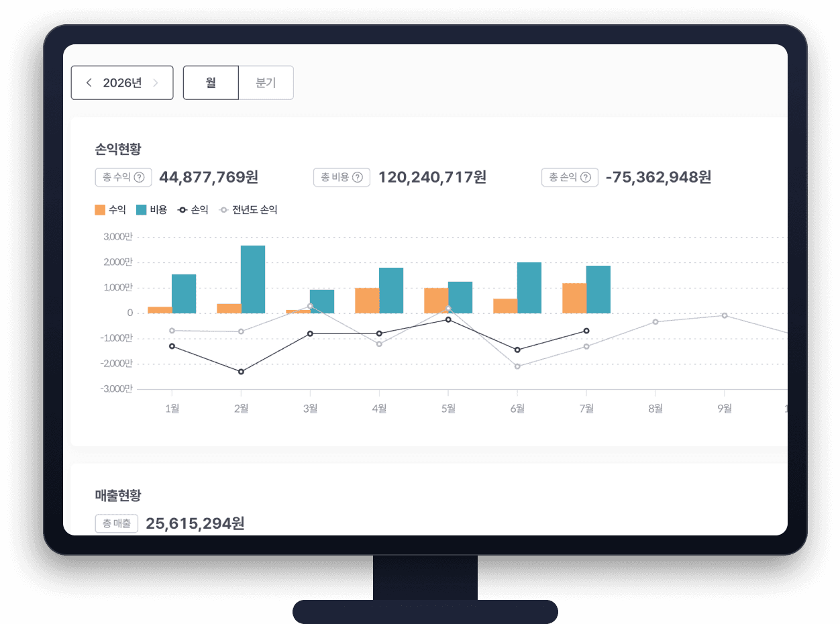The width and height of the screenshot is (840, 624).
Task: Click the 5월 axis label
Action: [x=448, y=409]
